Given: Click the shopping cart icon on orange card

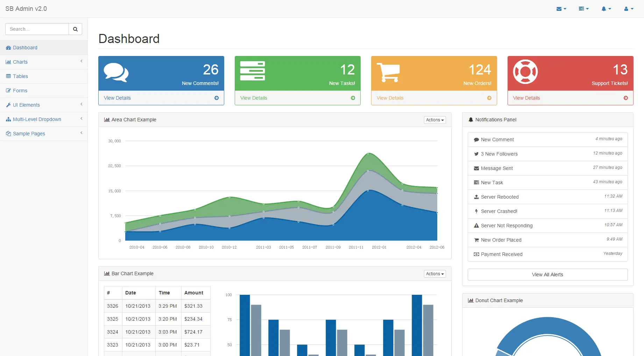Looking at the screenshot, I should click(388, 72).
